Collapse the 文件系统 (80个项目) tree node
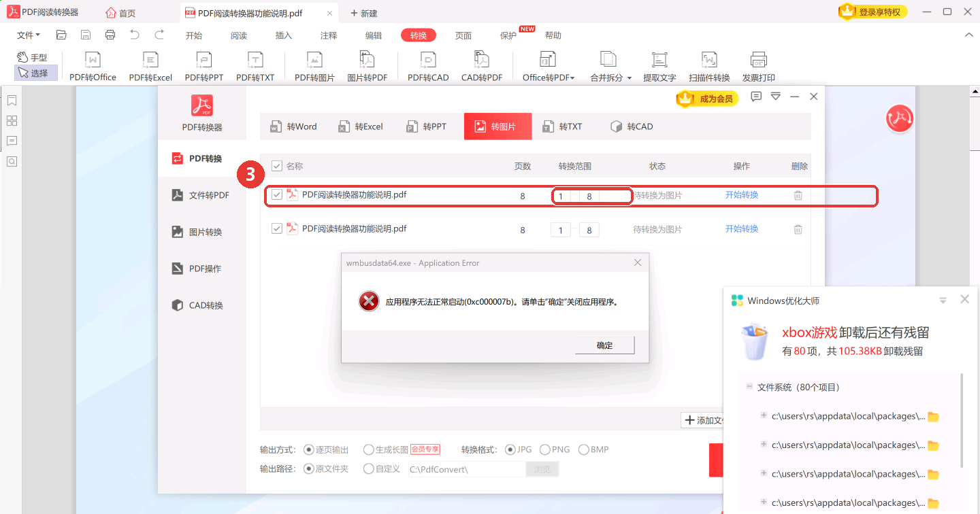 [x=749, y=386]
